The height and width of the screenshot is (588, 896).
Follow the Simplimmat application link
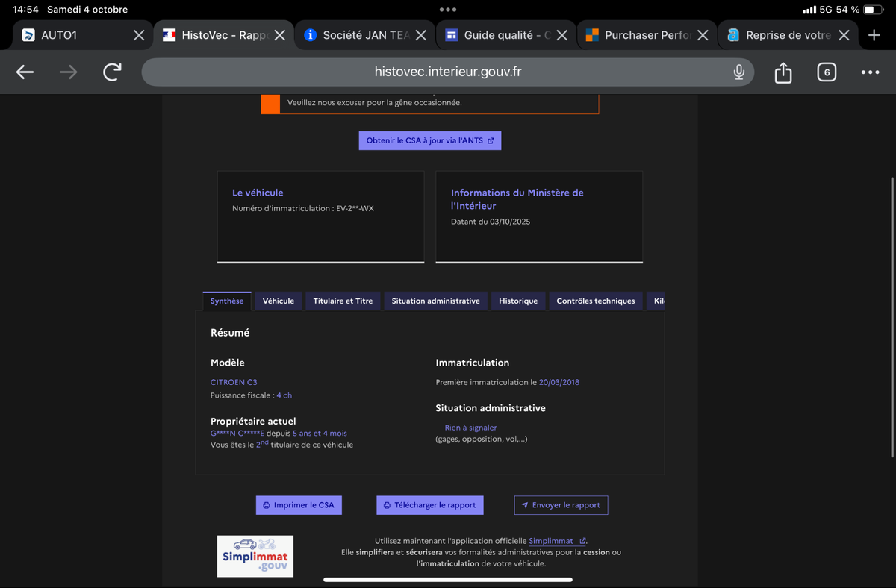click(551, 541)
